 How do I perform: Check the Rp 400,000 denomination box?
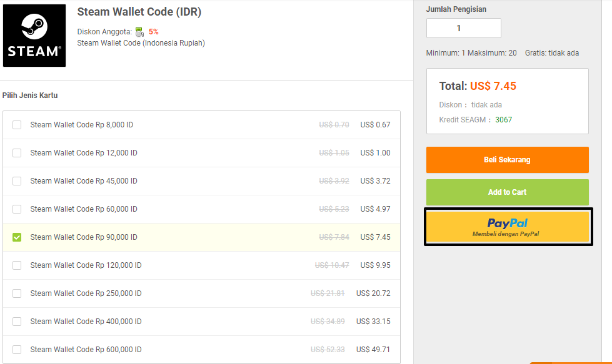point(17,321)
